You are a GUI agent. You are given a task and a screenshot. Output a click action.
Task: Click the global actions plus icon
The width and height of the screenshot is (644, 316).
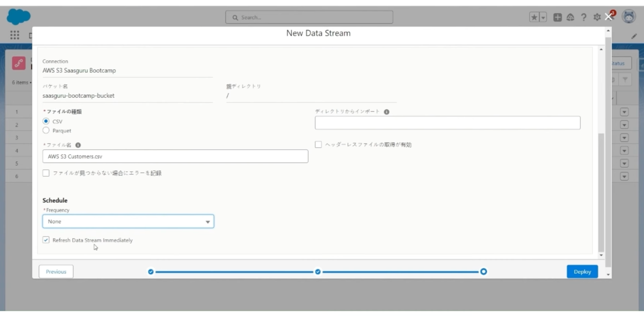coord(557,17)
